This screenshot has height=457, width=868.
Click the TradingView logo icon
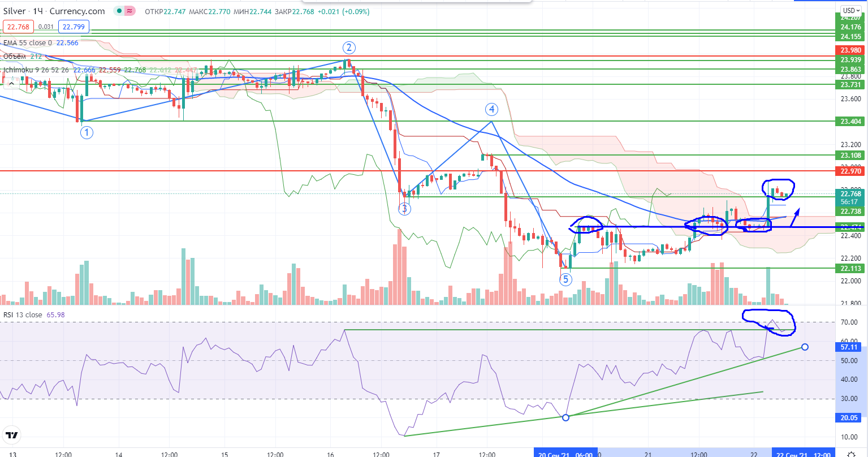pyautogui.click(x=11, y=435)
